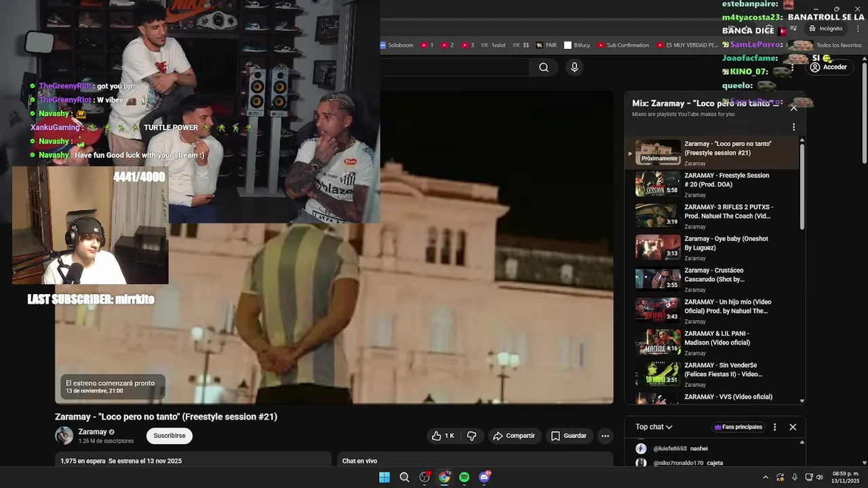Open Soloboom bookmark
Image resolution: width=868 pixels, height=488 pixels.
click(396, 45)
